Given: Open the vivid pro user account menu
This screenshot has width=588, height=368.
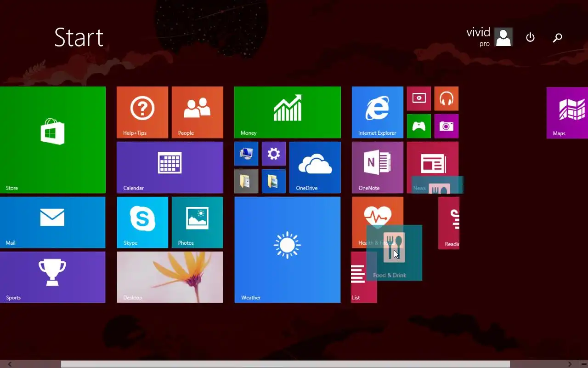Looking at the screenshot, I should point(489,37).
